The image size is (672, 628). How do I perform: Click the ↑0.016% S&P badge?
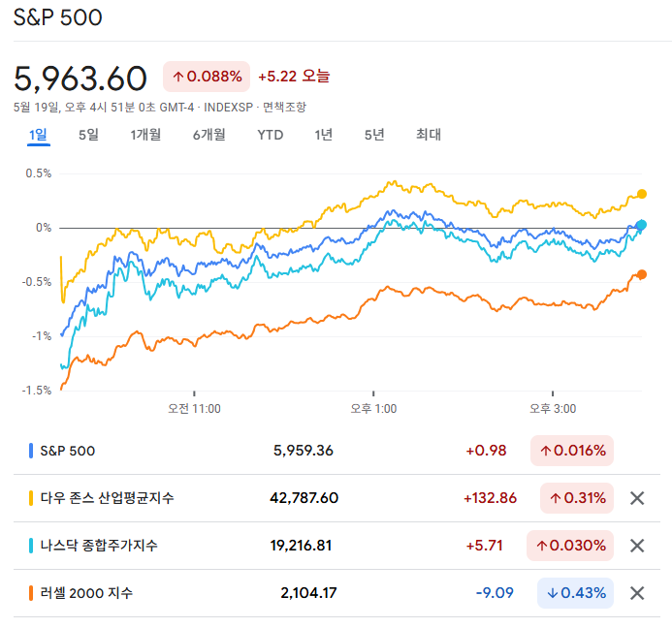pyautogui.click(x=572, y=451)
